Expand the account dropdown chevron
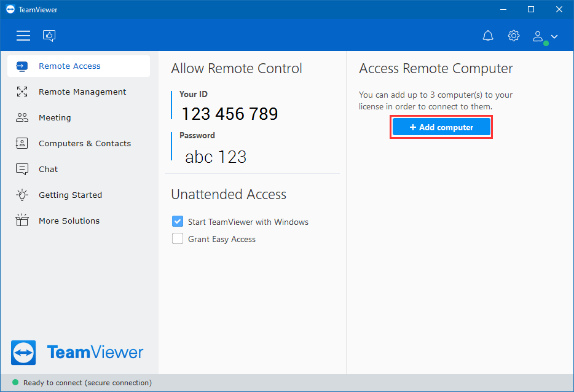This screenshot has width=574, height=392. pyautogui.click(x=554, y=37)
